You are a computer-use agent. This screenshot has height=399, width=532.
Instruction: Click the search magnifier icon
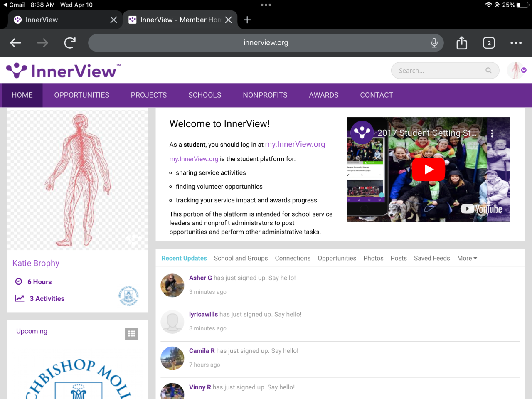click(x=488, y=71)
